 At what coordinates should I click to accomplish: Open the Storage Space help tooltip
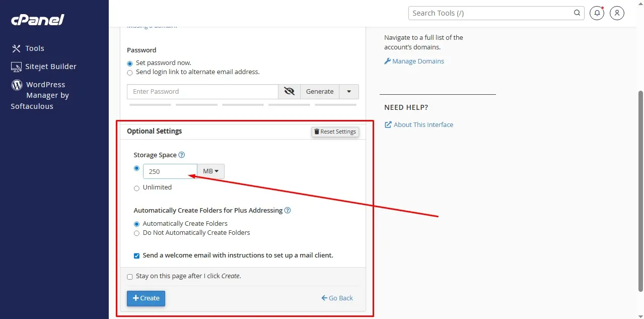click(183, 155)
